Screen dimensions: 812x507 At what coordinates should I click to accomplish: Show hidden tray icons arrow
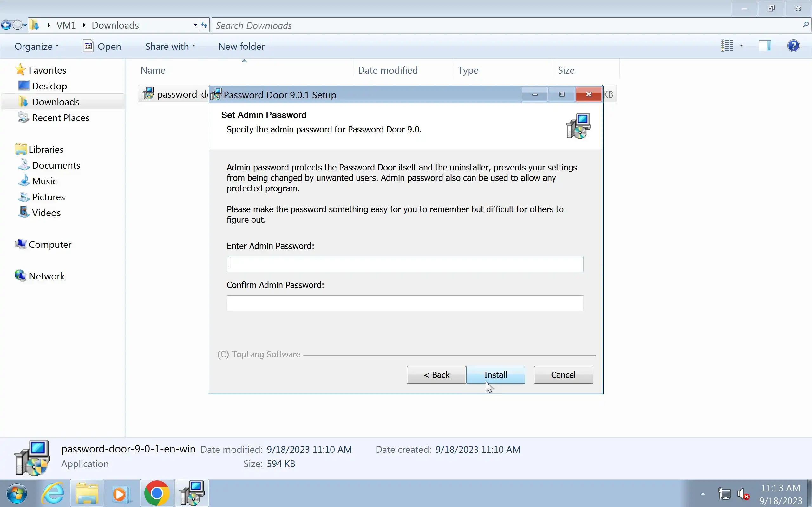coord(703,494)
